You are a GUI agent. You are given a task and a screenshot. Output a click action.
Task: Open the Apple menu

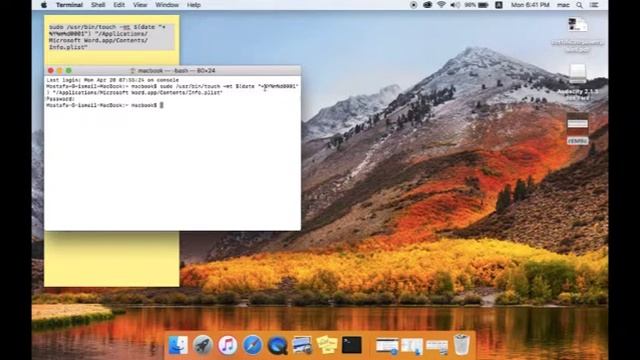[x=44, y=5]
